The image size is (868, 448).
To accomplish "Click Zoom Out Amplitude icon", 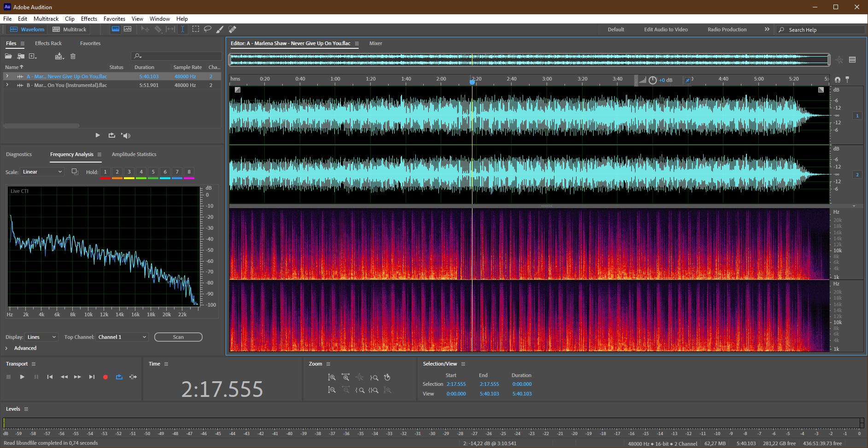I will pyautogui.click(x=332, y=390).
